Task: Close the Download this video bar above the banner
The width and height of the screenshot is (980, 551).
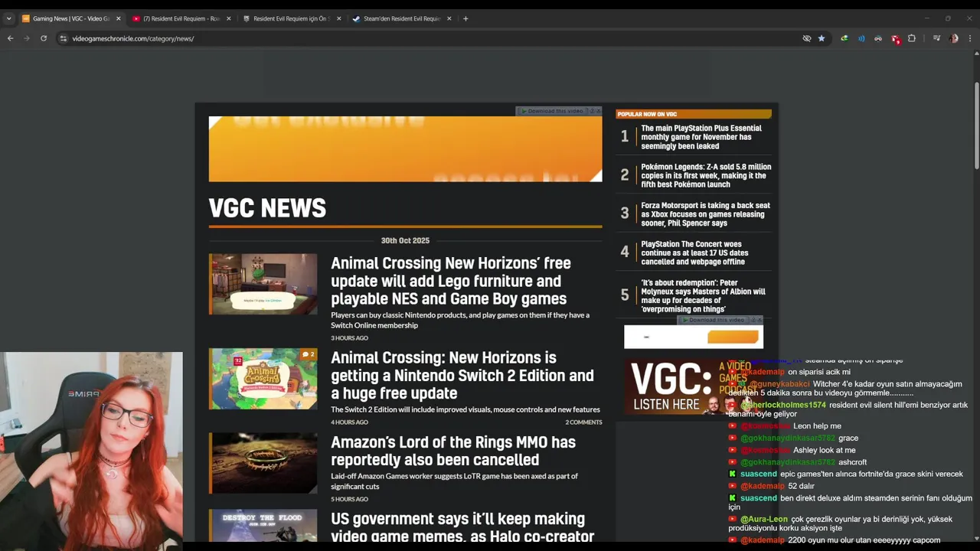Action: pos(599,111)
